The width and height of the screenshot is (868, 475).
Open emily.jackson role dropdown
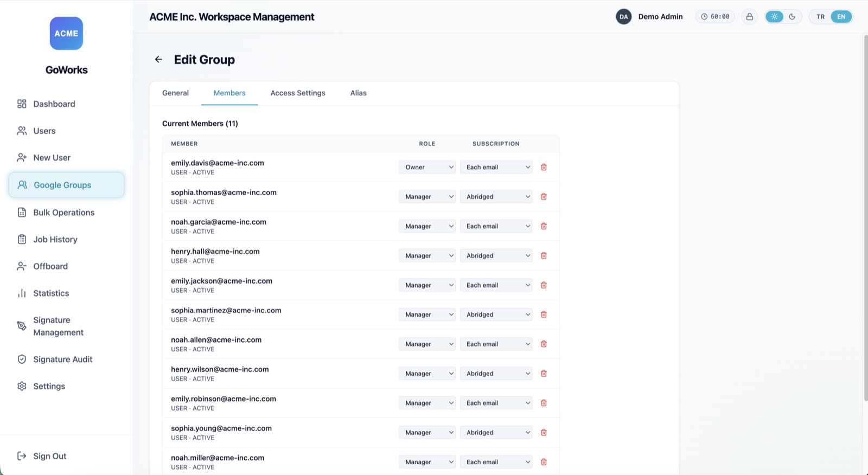(x=427, y=285)
